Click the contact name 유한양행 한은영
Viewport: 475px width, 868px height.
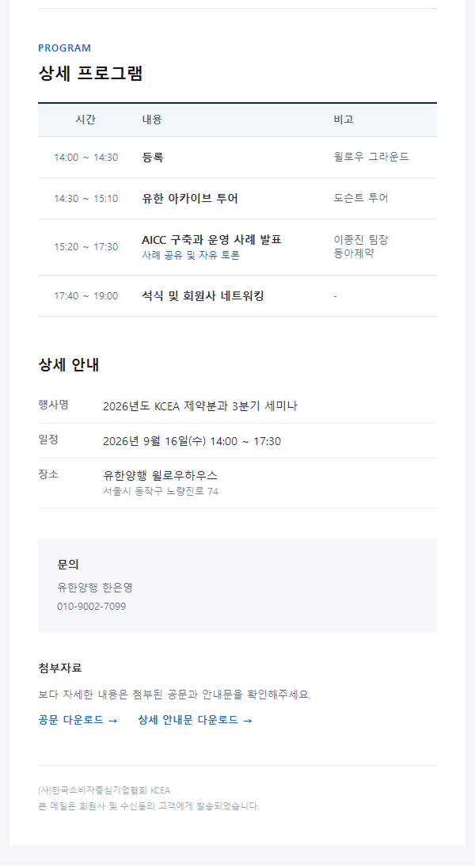click(95, 588)
